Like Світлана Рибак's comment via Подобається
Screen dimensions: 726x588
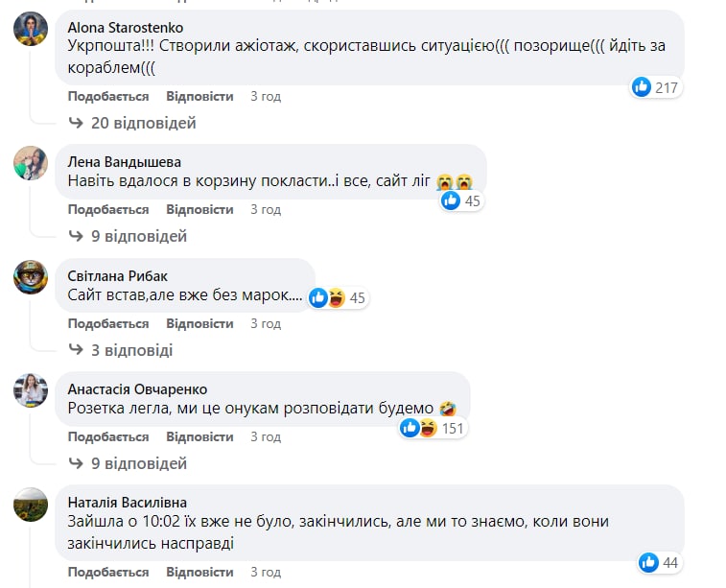point(108,323)
